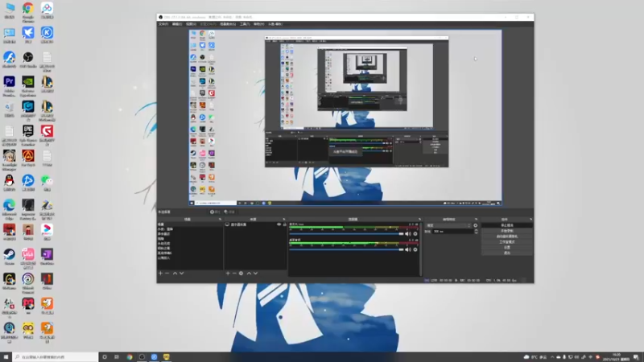
Task: Select the GeForce Experience desktop icon
Action: [x=28, y=85]
